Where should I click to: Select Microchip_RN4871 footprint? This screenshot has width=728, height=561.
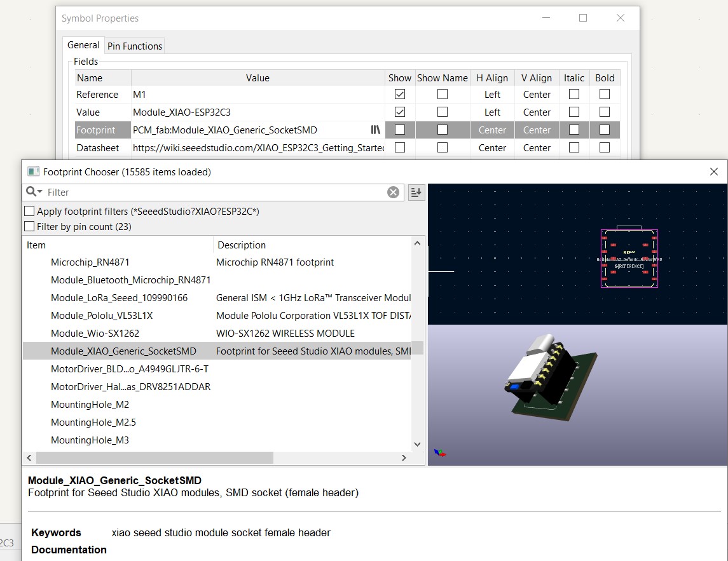tap(90, 262)
